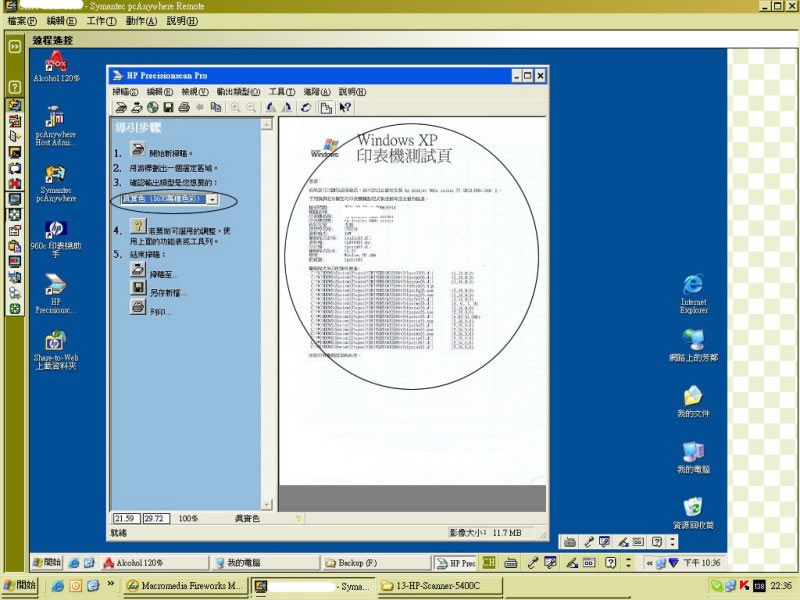
Task: Open 資源回收筒 Recycle Bin desktop icon
Action: click(693, 513)
